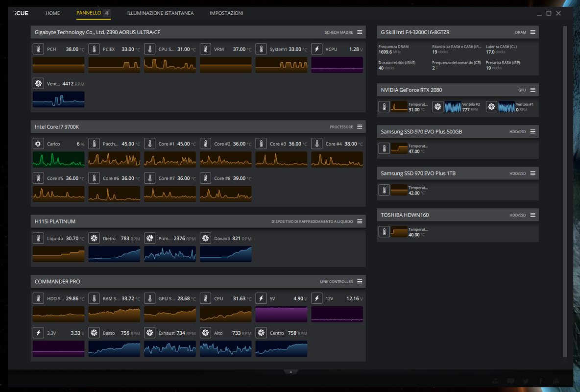Open the IMPOSTAZIONI tab
This screenshot has height=392, width=580.
click(226, 13)
